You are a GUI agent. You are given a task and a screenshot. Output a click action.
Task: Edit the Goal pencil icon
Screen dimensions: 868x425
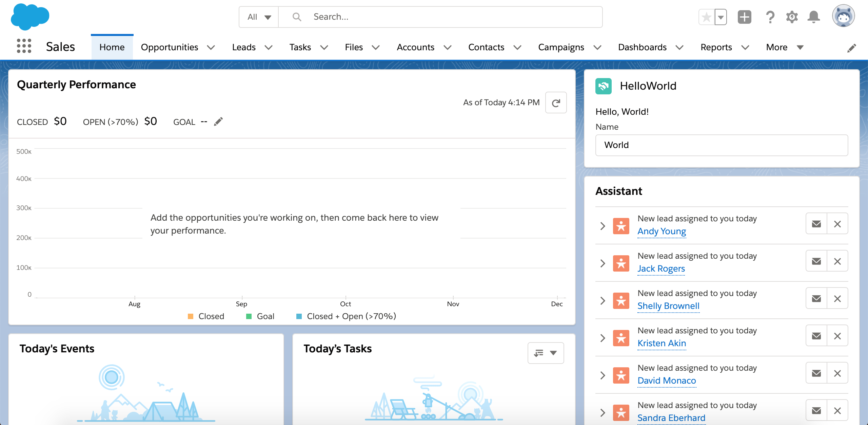pos(218,122)
